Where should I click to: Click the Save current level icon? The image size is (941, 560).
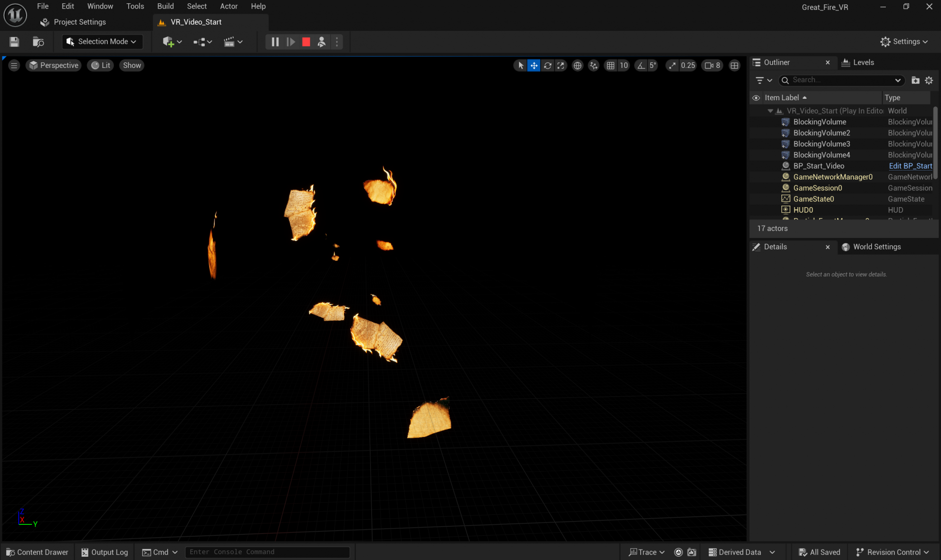(14, 42)
